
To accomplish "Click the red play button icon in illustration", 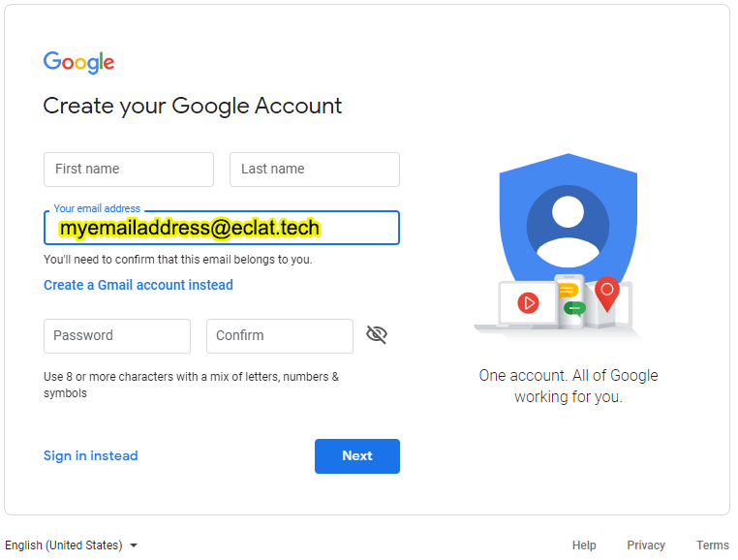I will tap(528, 303).
